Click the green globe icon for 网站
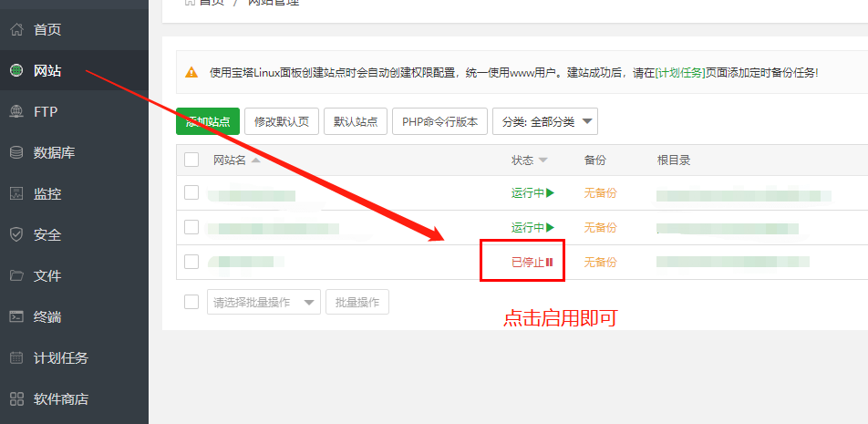868x424 pixels. [17, 70]
